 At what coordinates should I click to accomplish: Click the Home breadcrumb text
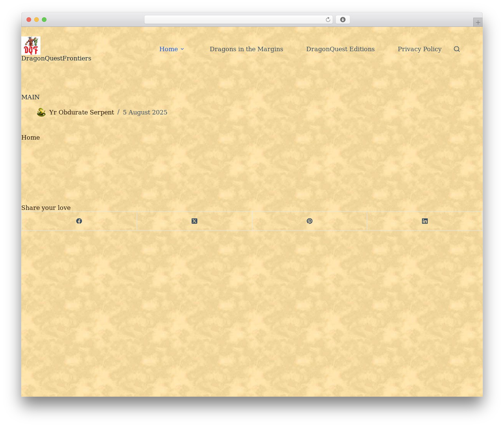(31, 137)
